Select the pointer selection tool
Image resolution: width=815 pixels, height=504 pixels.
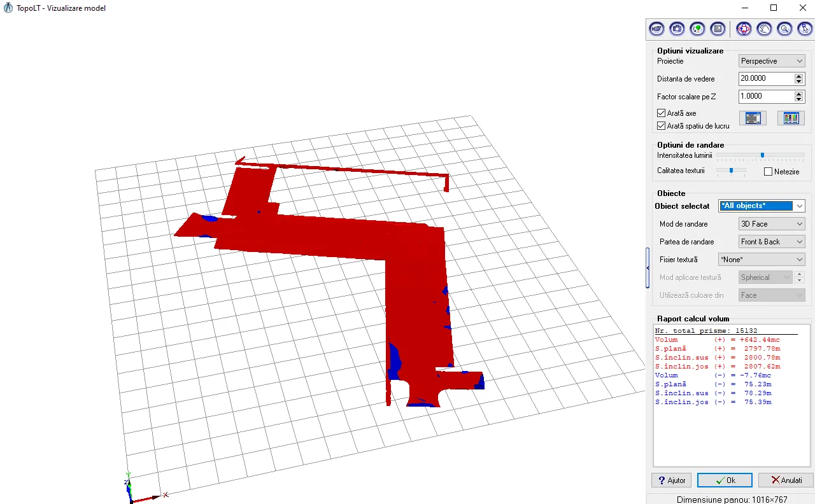coord(805,29)
